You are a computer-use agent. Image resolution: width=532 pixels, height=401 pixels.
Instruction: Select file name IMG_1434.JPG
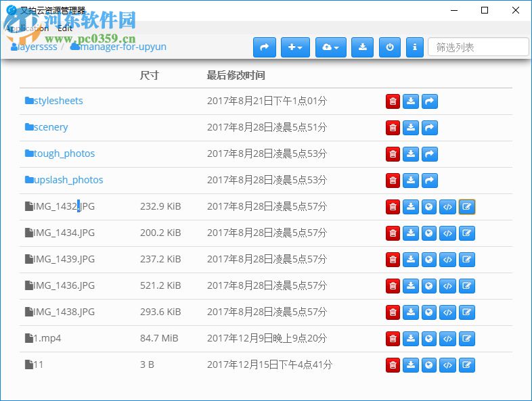pyautogui.click(x=64, y=233)
